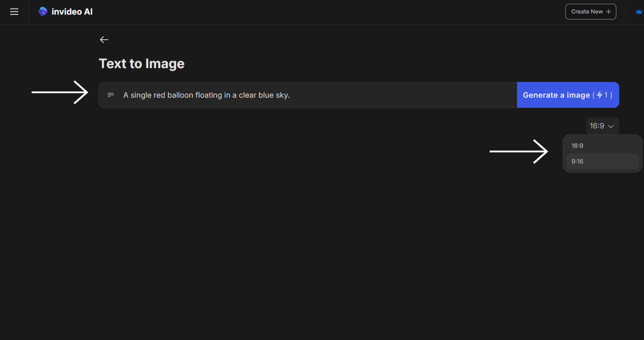Click the Create New button
Screen dimensions: 644x340
coord(590,12)
